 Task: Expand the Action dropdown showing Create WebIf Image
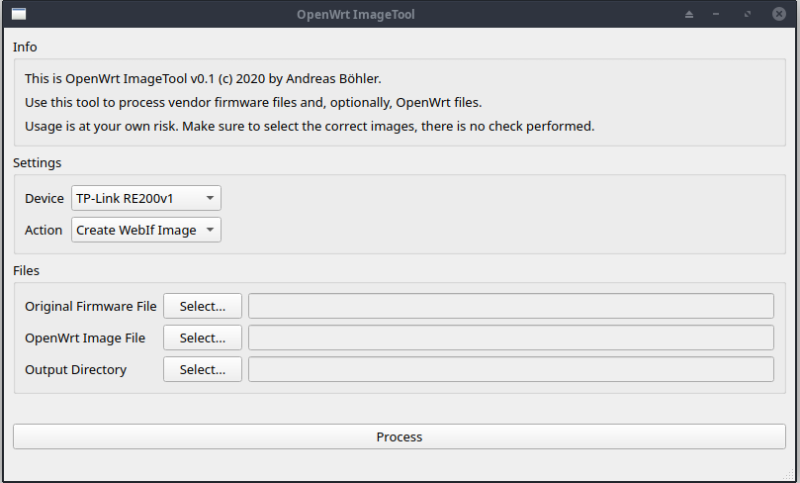(x=146, y=230)
